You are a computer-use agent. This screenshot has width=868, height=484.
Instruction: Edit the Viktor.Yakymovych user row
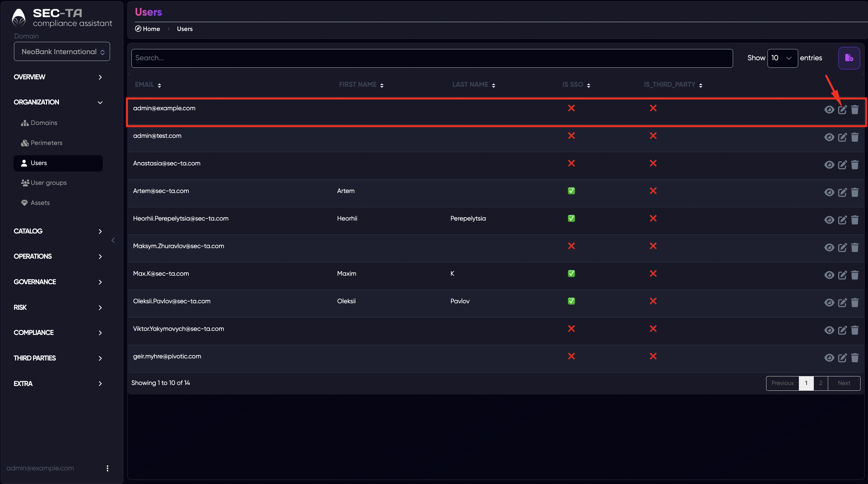pyautogui.click(x=842, y=330)
